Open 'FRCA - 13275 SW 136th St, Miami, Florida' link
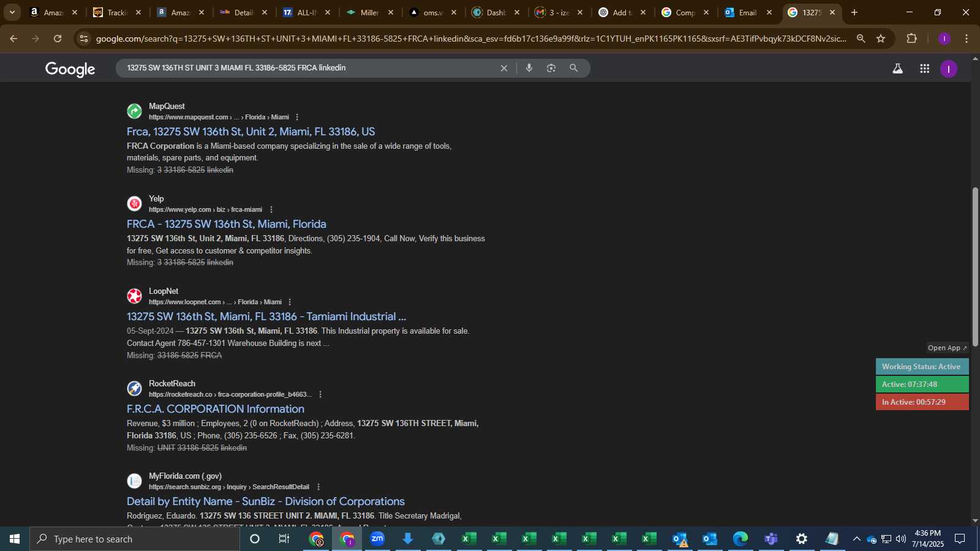This screenshot has height=551, width=980. pyautogui.click(x=226, y=224)
